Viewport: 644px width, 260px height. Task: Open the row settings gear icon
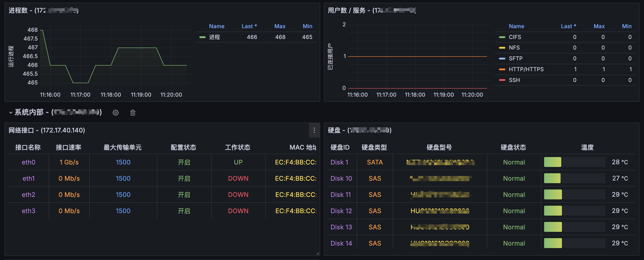[x=115, y=113]
